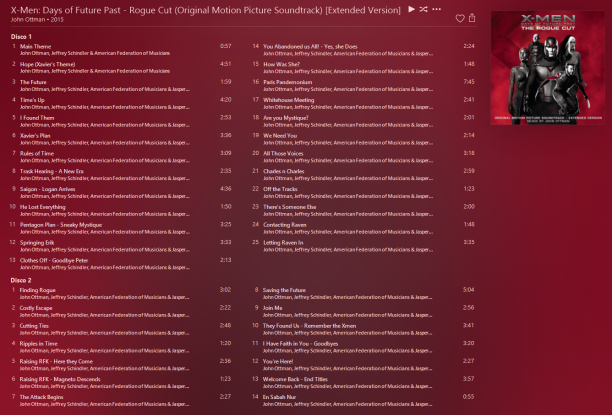Image resolution: width=612 pixels, height=415 pixels.
Task: Select the track Springing Erik
Action: point(37,242)
